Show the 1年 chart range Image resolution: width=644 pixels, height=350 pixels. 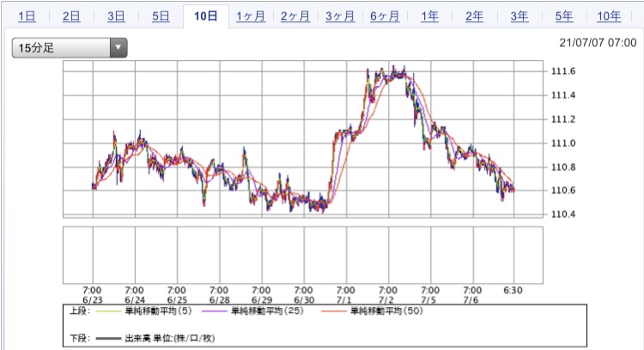[429, 16]
